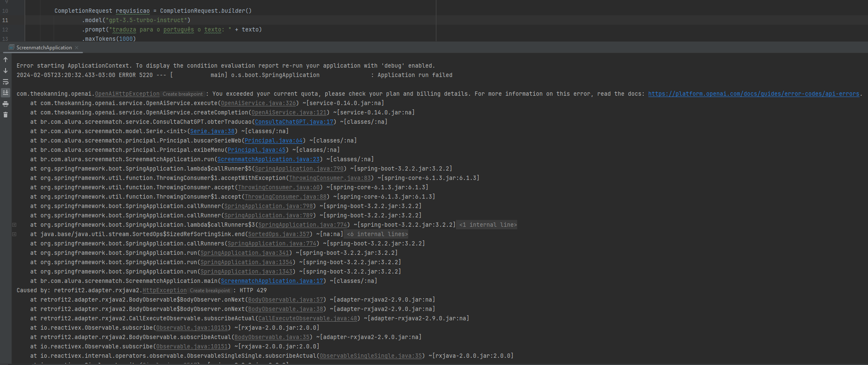Open SpringApplication.java:1343 source link

(x=246, y=271)
